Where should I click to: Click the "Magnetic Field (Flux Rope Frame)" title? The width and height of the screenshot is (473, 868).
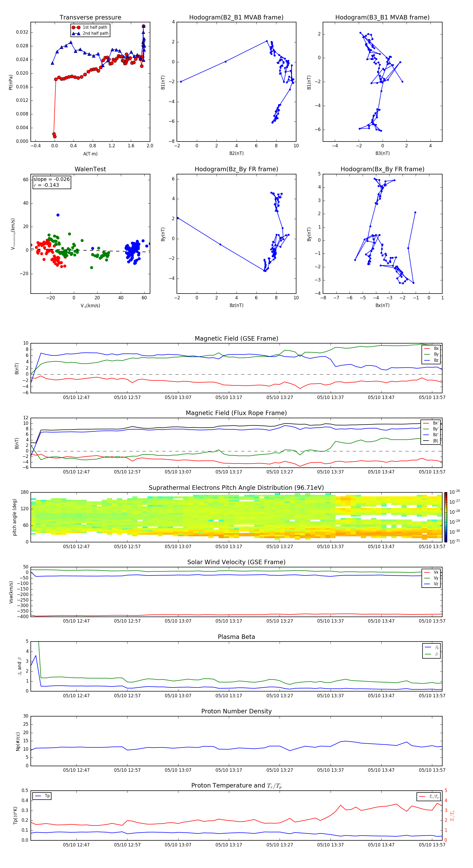point(236,413)
